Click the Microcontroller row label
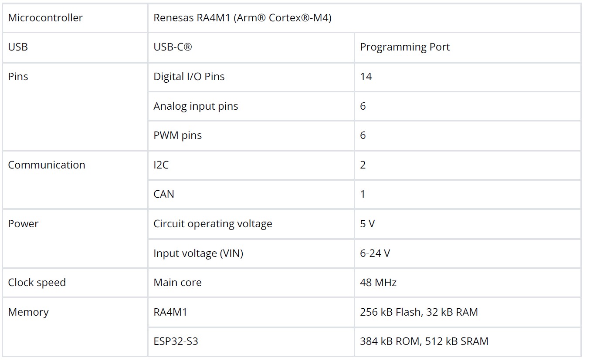Image resolution: width=590 pixels, height=364 pixels. tap(45, 18)
